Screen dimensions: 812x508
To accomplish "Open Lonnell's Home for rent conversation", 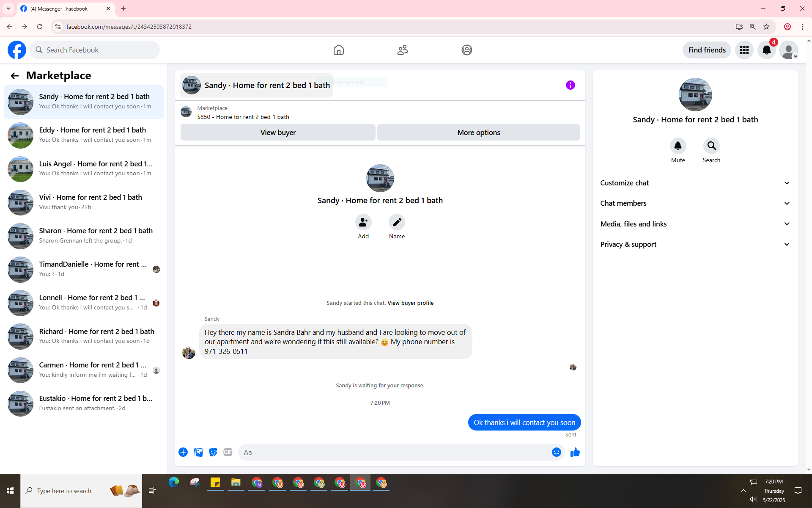I will (84, 303).
